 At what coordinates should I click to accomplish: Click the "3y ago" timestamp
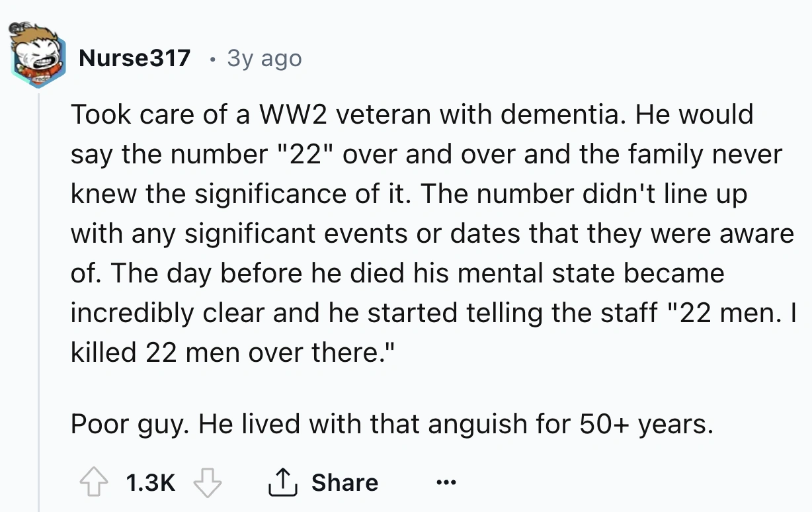[x=264, y=59]
